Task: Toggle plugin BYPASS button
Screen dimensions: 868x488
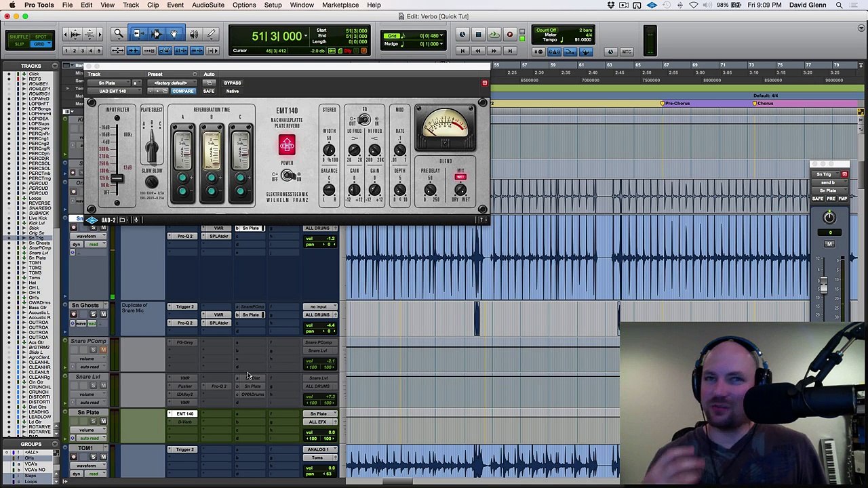Action: [233, 83]
